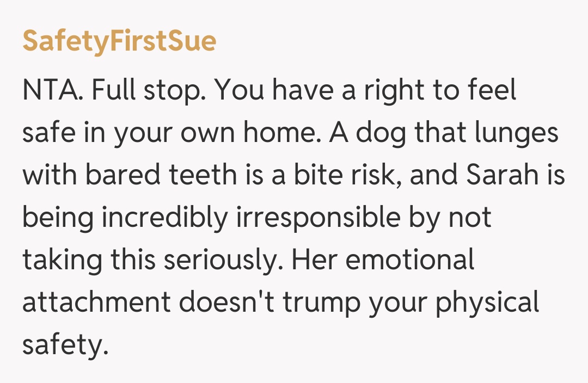Click the word "attachment"

pyautogui.click(x=96, y=301)
